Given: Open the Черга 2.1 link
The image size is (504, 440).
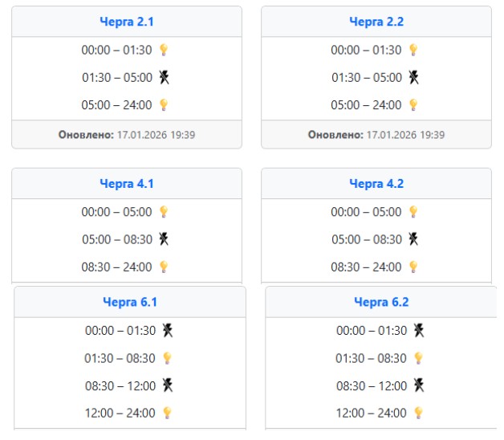Looking at the screenshot, I should 127,22.
